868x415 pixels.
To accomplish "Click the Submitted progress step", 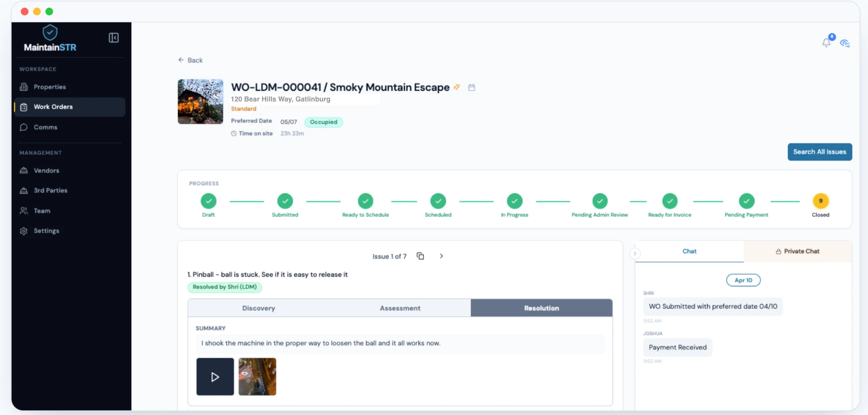I will (285, 201).
